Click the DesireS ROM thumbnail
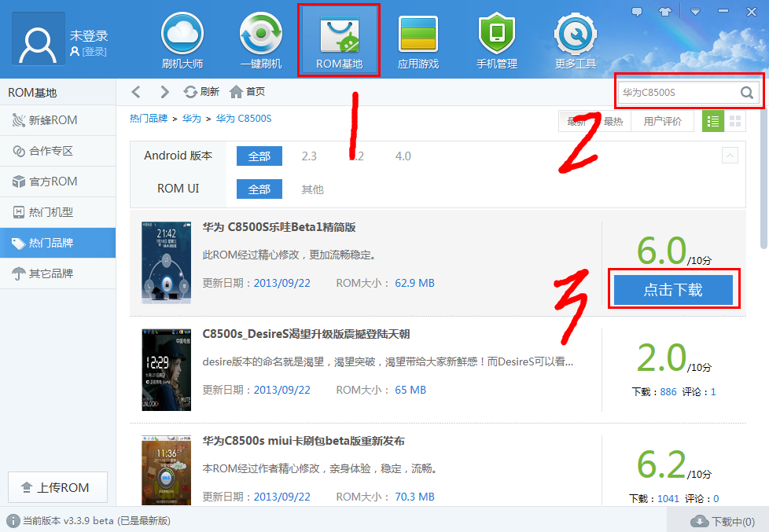This screenshot has height=532, width=769. [x=166, y=369]
